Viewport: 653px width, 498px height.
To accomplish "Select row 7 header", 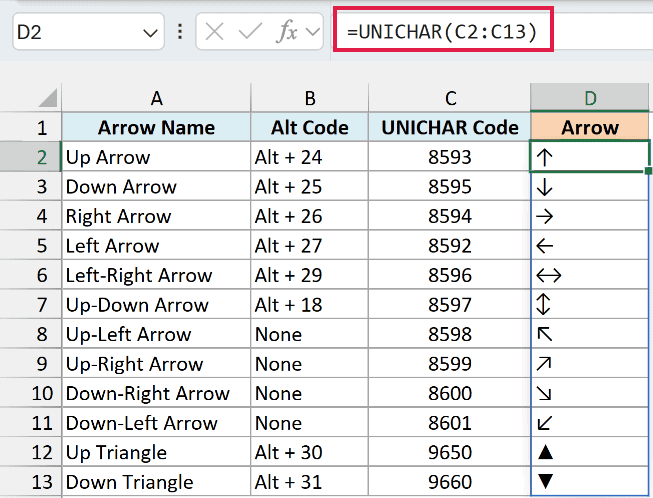I will (30, 304).
